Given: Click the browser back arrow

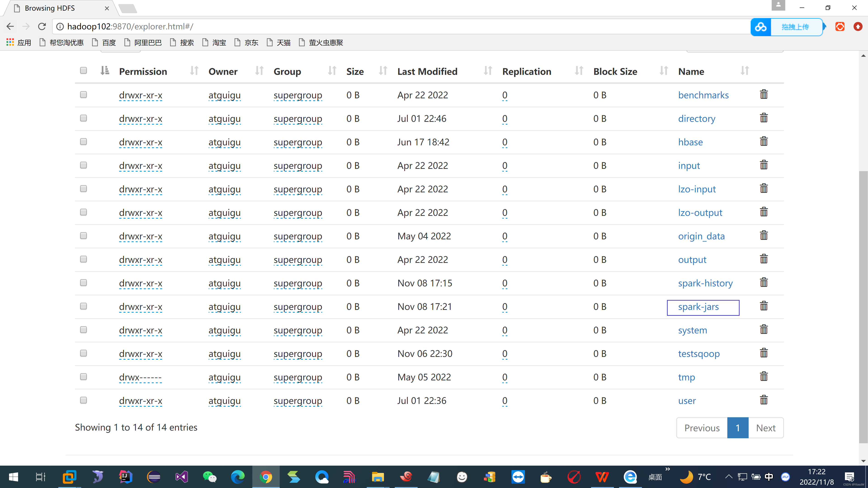Looking at the screenshot, I should tap(10, 26).
